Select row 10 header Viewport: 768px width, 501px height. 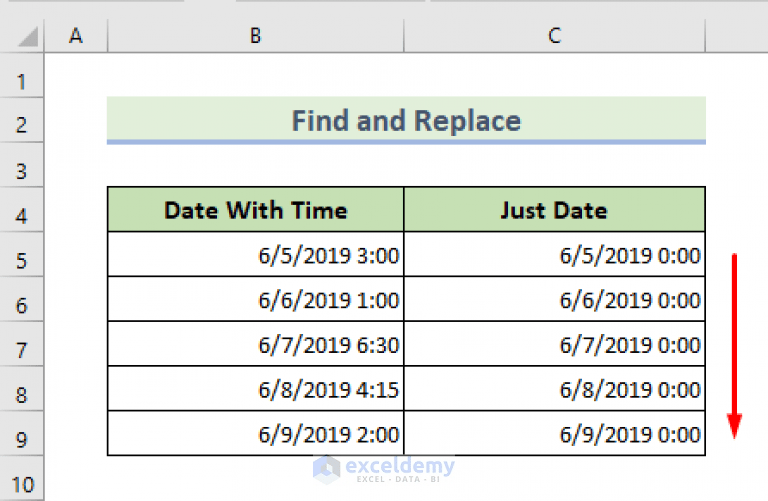pyautogui.click(x=22, y=479)
